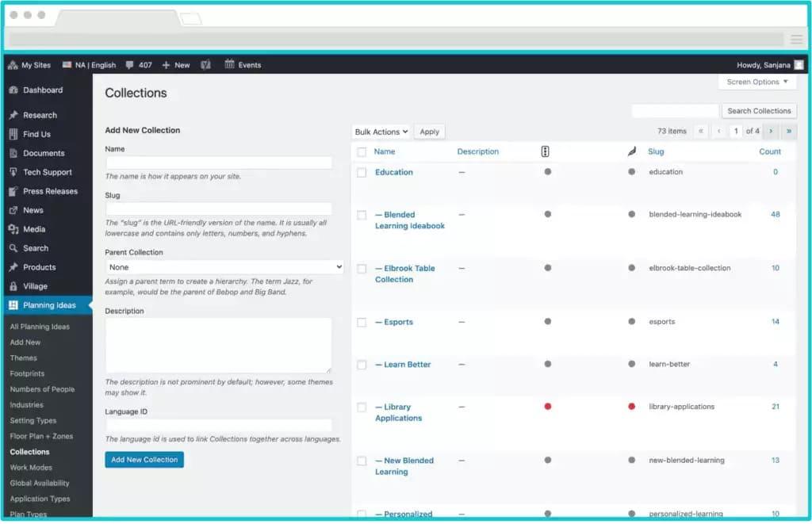Open the Industries submenu item
Viewport: 812px width, 524px height.
26,405
